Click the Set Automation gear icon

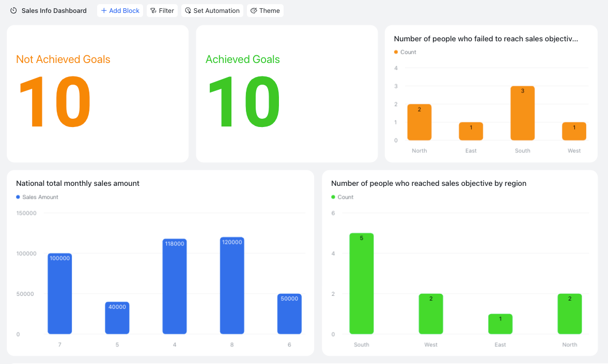coord(188,10)
